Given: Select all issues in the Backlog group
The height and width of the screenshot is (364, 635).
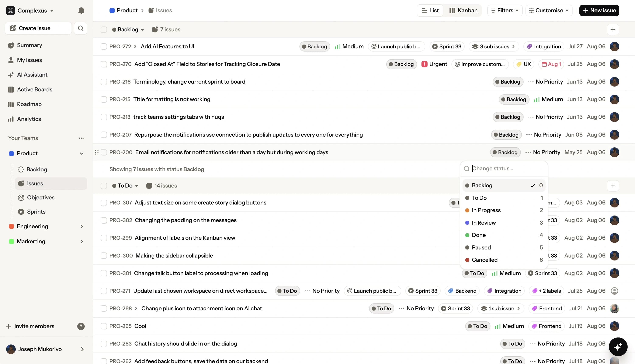Looking at the screenshot, I should (104, 29).
